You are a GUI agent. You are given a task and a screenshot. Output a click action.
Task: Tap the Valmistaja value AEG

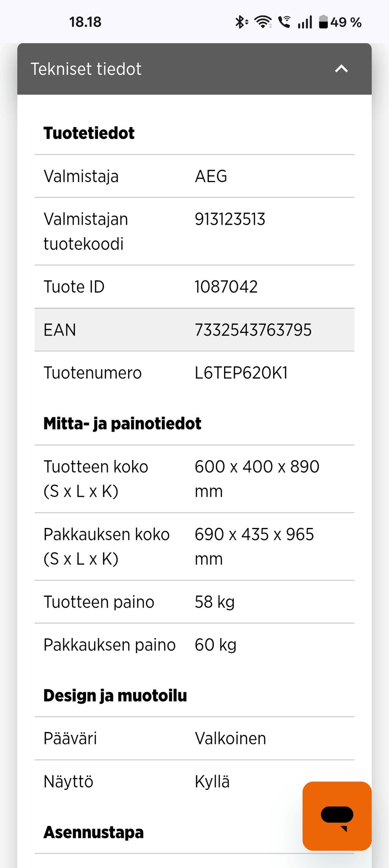point(211,177)
